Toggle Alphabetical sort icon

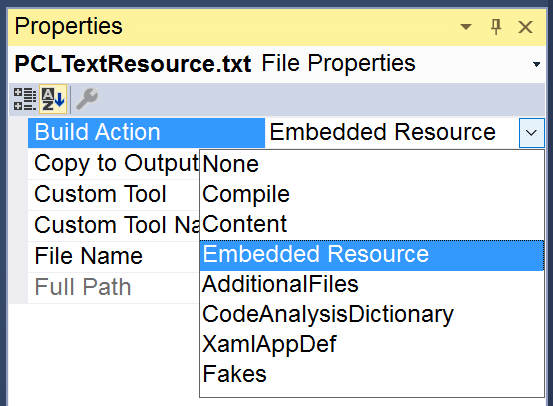click(x=53, y=99)
